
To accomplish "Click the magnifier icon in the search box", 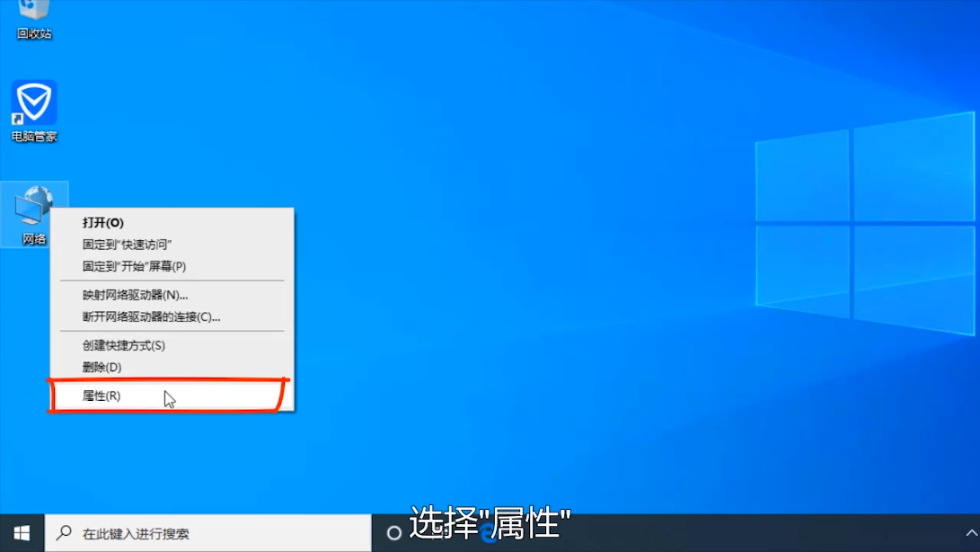I will 64,533.
